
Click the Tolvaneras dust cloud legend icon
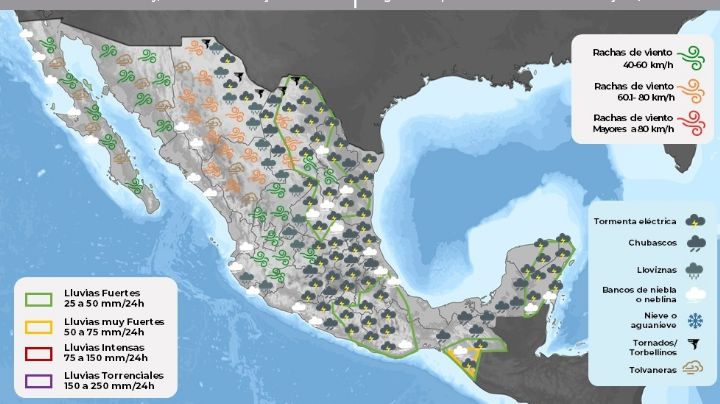click(692, 368)
